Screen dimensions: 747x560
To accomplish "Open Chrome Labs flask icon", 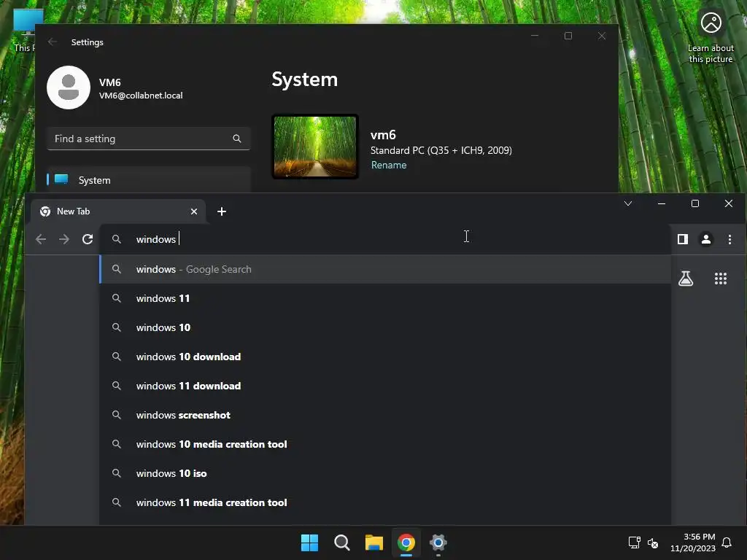I will point(686,279).
